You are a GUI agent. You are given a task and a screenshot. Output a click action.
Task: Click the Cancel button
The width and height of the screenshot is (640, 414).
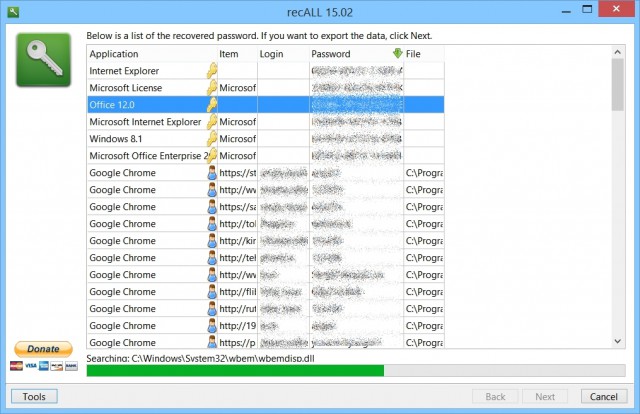click(604, 396)
